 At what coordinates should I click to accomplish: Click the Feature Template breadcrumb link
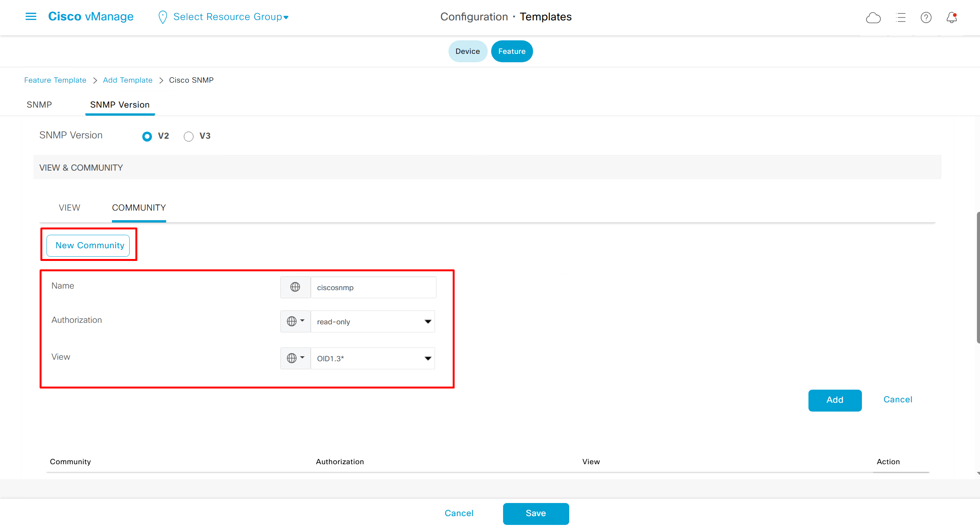pyautogui.click(x=55, y=80)
